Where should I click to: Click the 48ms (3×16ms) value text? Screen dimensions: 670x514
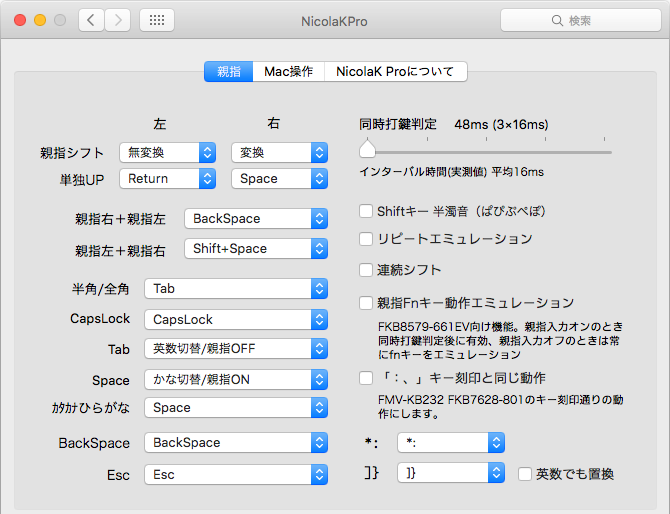501,125
